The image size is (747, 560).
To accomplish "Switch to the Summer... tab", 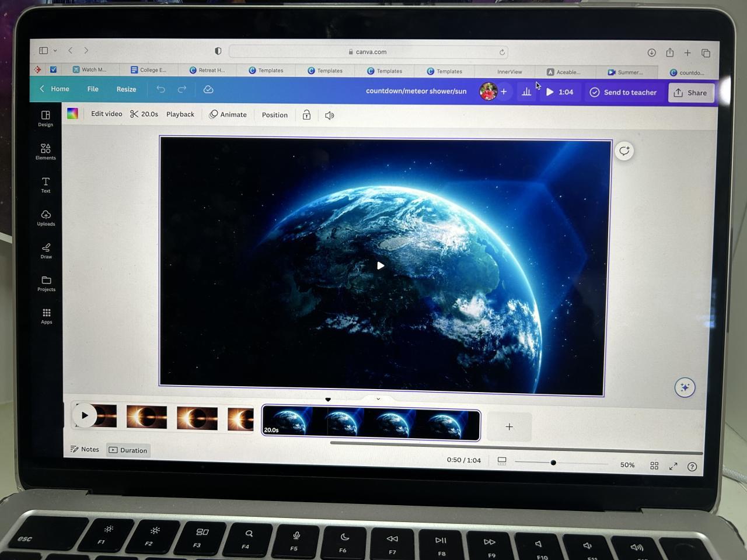I will (x=625, y=72).
